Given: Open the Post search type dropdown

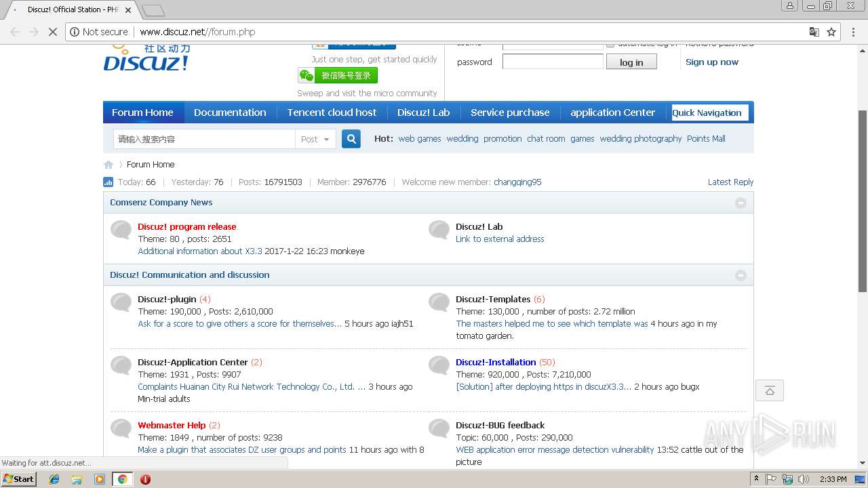Looking at the screenshot, I should coord(315,139).
